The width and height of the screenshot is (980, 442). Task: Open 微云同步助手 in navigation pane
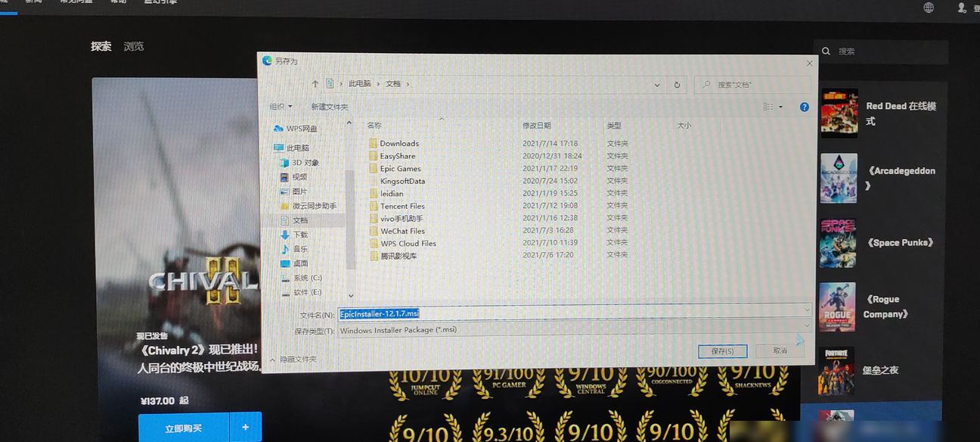[308, 206]
